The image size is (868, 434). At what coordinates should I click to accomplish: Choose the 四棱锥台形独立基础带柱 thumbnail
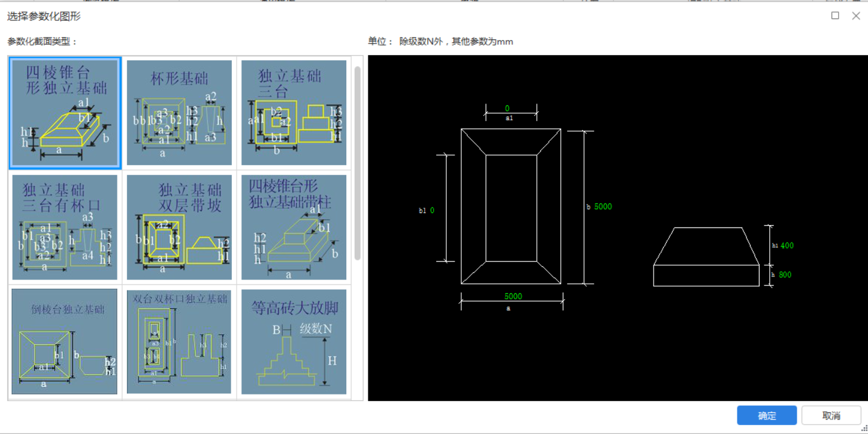294,227
